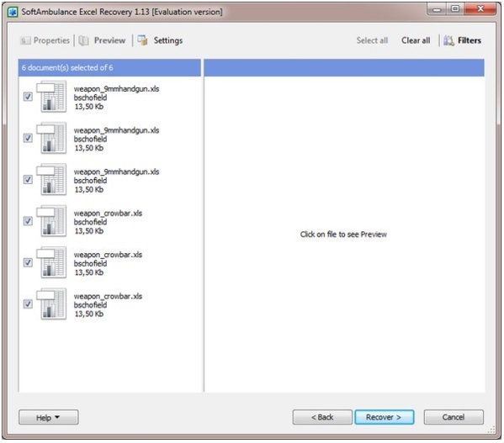Screen dimensions: 504x443
Task: Click the third weapon_9mmhandgun.xls file name
Action: (x=116, y=171)
